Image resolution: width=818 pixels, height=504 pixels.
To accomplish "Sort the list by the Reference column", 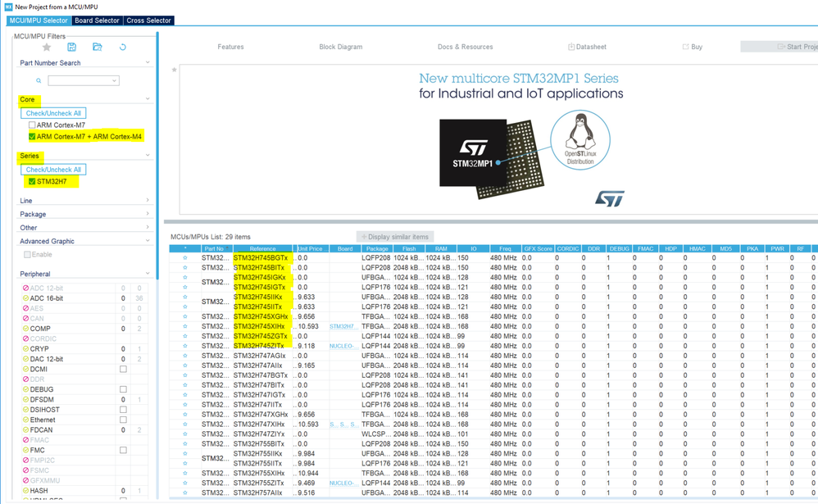I will tap(262, 249).
